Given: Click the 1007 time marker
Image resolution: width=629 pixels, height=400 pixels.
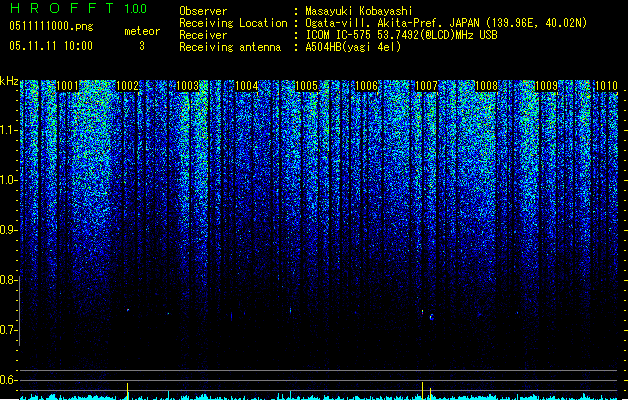Looking at the screenshot, I should coord(426,86).
